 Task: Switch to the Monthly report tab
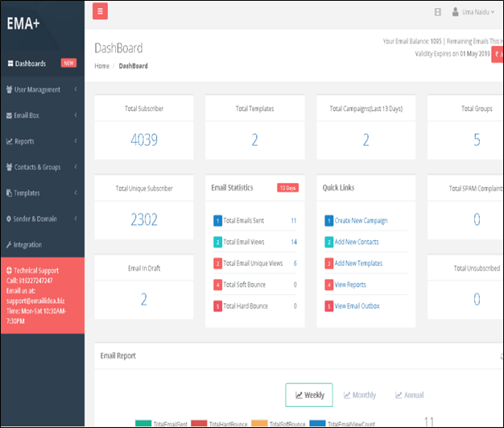359,395
